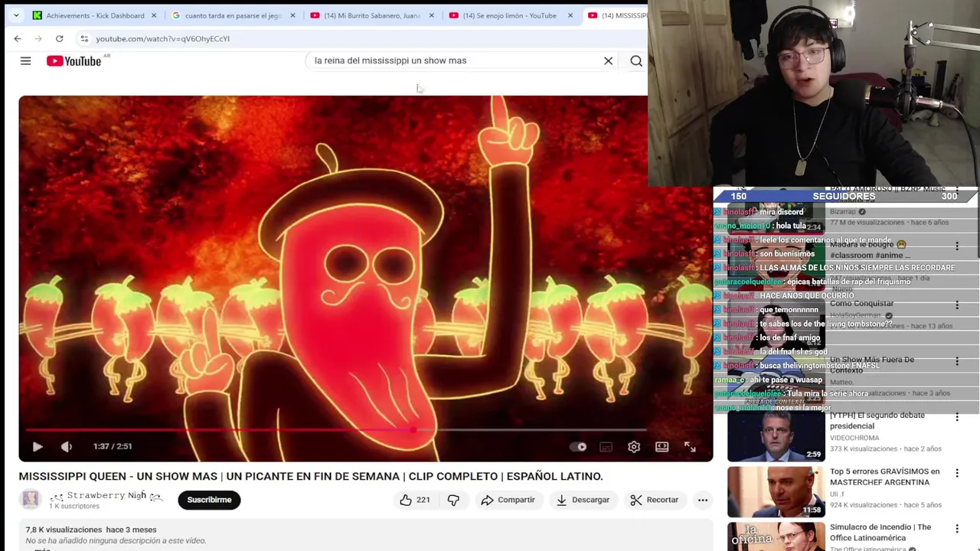Open Simulacro de Incendio The Office title
The image size is (980, 551).
tap(880, 532)
